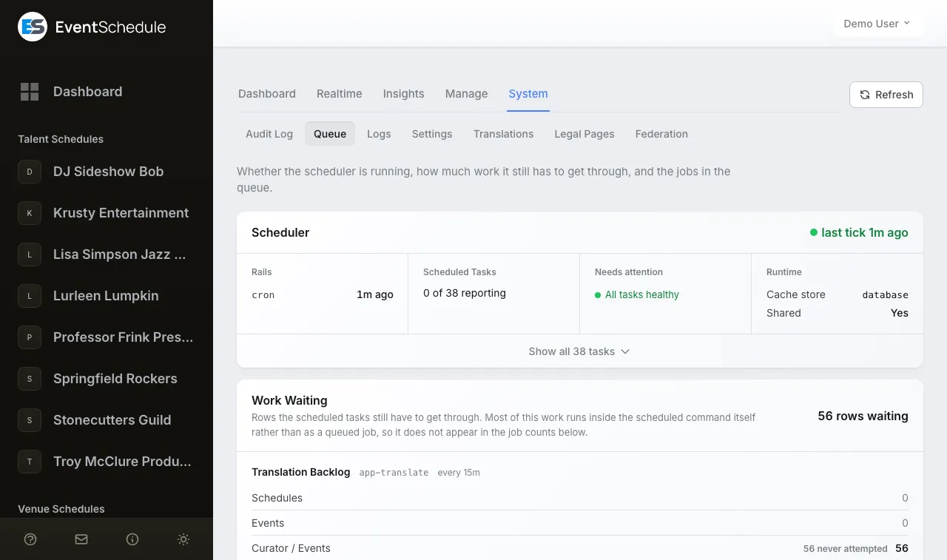This screenshot has height=560, width=947.
Task: Open the Federation sub-tab
Action: point(661,134)
